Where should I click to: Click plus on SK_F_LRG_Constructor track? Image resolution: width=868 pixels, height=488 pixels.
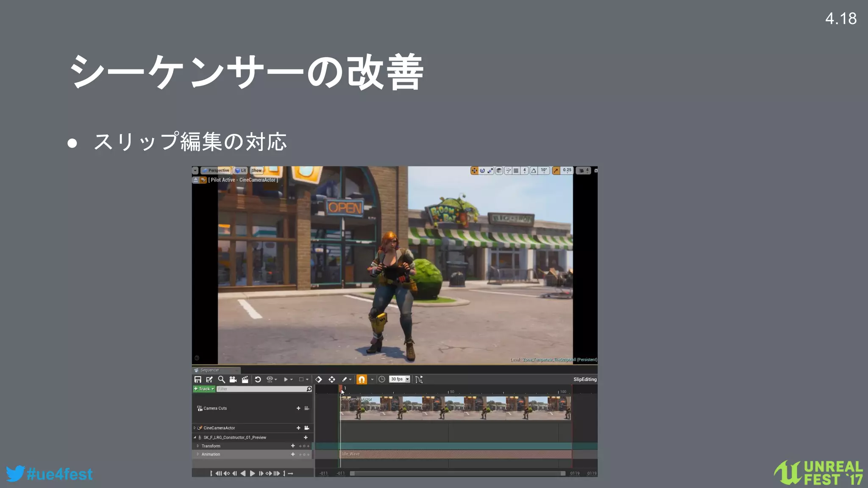(x=306, y=438)
